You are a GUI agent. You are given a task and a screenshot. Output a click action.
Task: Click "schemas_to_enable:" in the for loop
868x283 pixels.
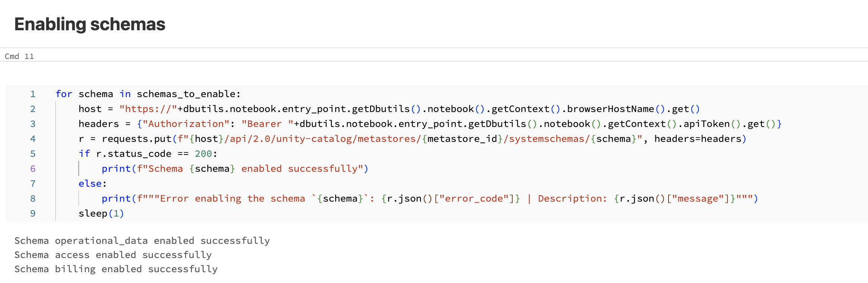coord(189,94)
